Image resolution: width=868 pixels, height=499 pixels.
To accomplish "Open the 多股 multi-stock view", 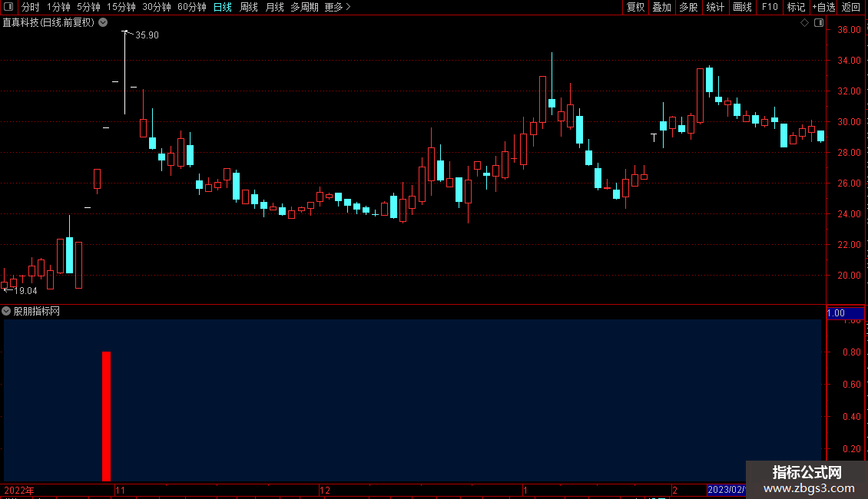I will [688, 7].
